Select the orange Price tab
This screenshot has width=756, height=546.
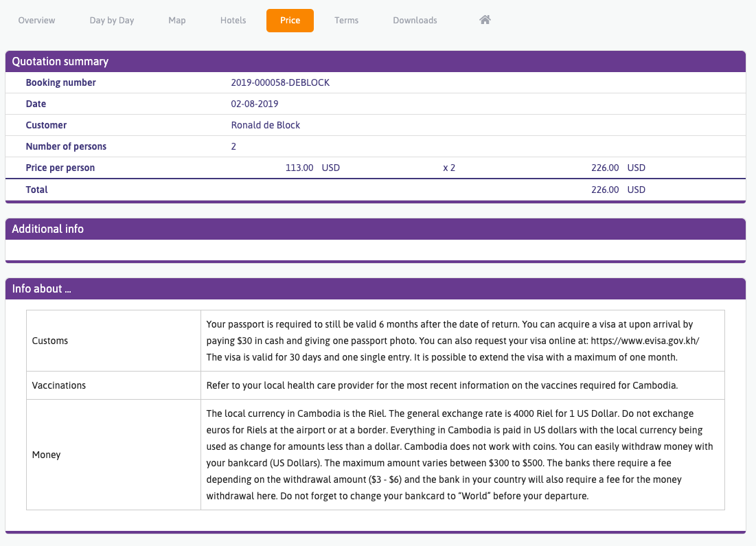290,20
